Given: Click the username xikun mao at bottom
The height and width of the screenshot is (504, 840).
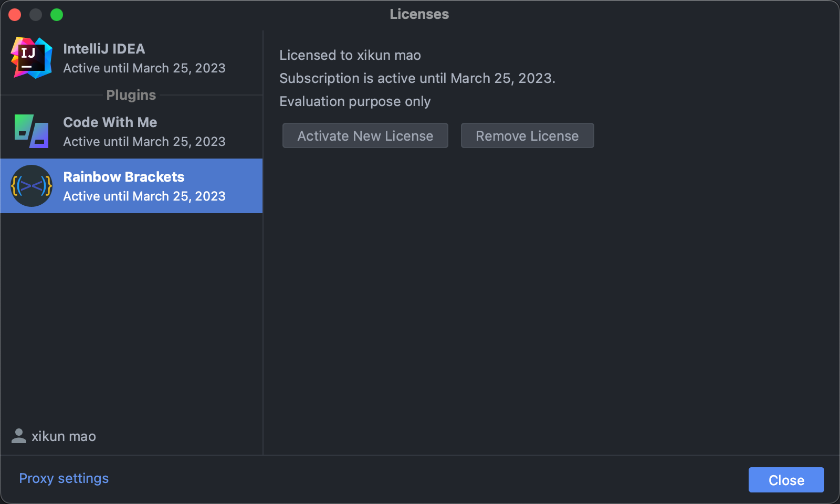Looking at the screenshot, I should tap(63, 436).
